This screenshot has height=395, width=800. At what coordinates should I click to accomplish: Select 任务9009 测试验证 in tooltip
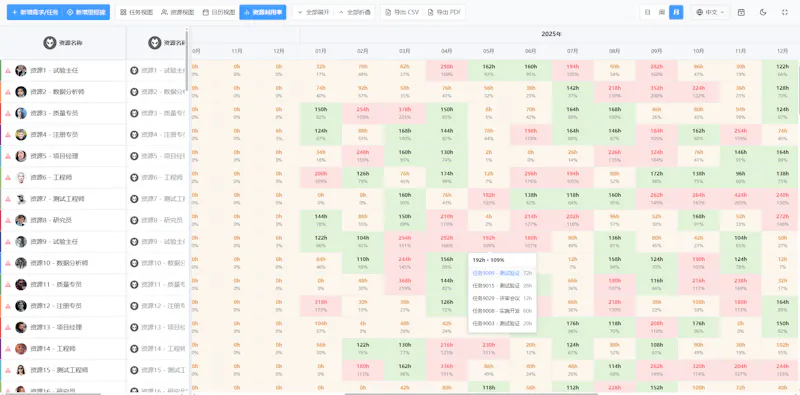[x=502, y=273]
